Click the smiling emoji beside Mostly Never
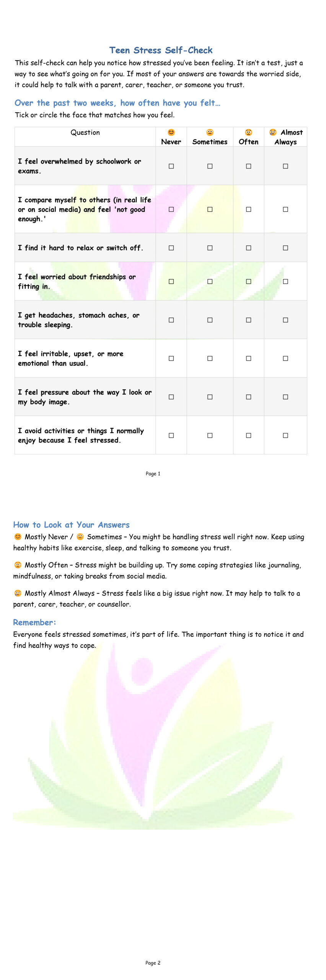Image resolution: width=326 pixels, height=980 pixels. [18, 537]
